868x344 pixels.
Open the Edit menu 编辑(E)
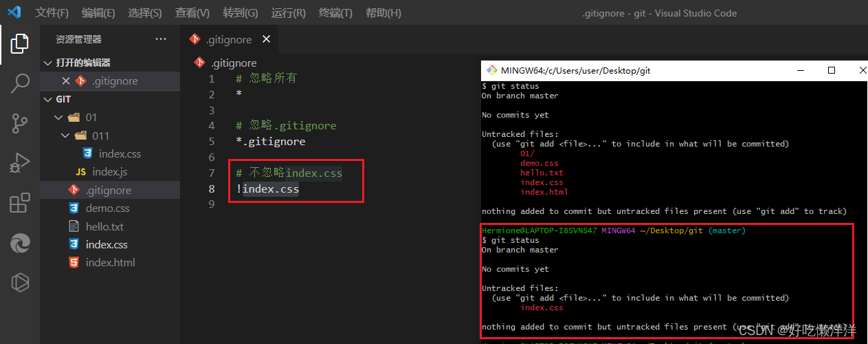pyautogui.click(x=98, y=13)
